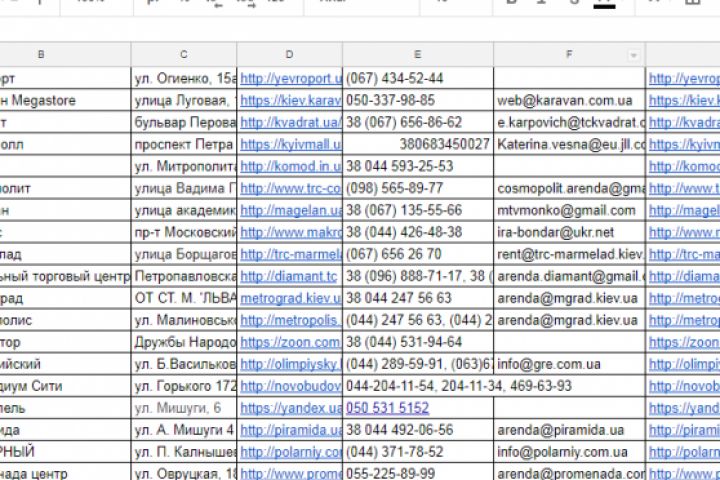Open the diamant.tc link in column D
720x480 pixels.
pyautogui.click(x=288, y=277)
